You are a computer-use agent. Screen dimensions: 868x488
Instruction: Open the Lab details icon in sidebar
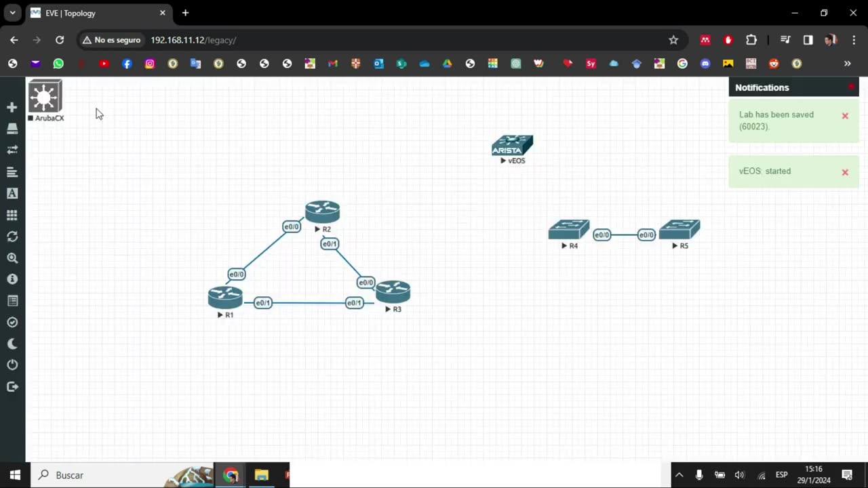point(12,301)
